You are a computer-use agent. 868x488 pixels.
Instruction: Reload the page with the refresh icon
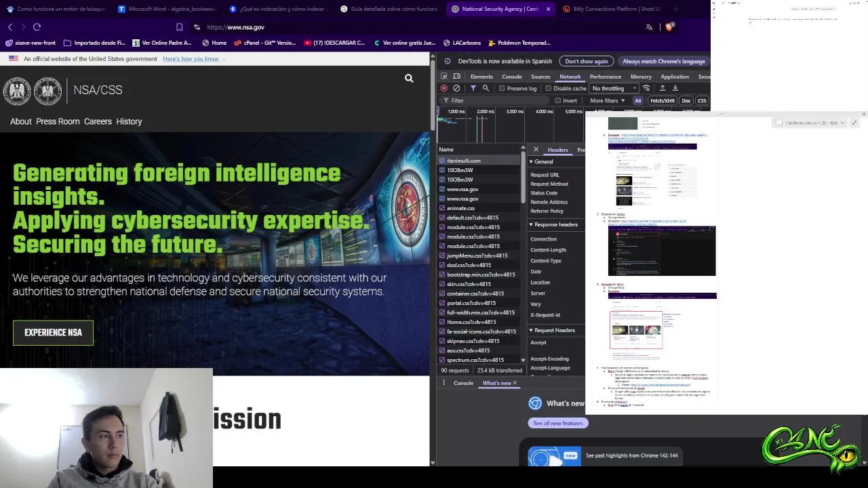37,27
